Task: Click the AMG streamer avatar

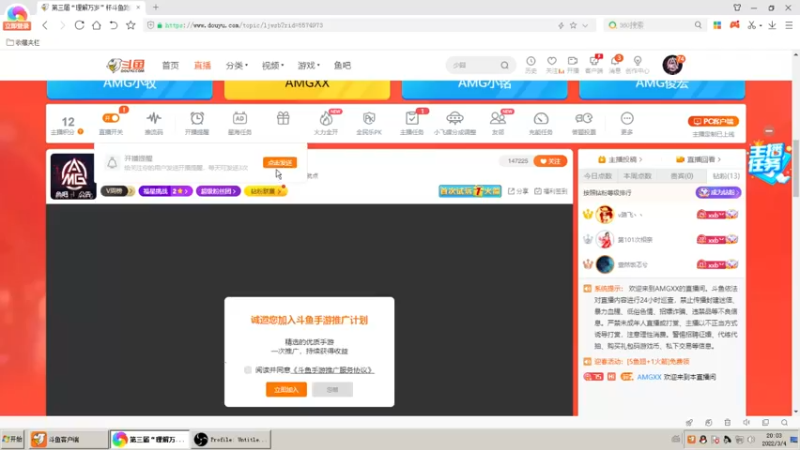Action: pos(72,176)
